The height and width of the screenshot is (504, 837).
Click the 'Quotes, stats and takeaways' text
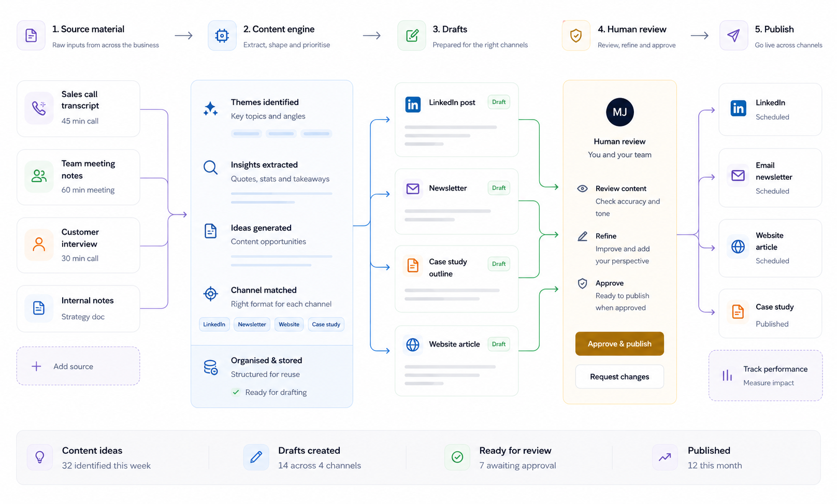(280, 179)
